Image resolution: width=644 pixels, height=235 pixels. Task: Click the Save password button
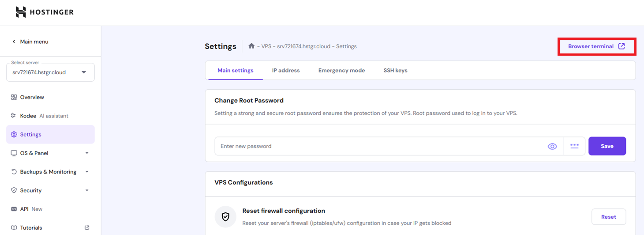coord(607,146)
